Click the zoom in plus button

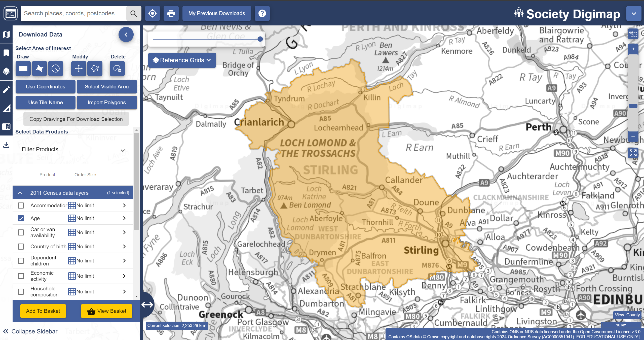(x=633, y=49)
